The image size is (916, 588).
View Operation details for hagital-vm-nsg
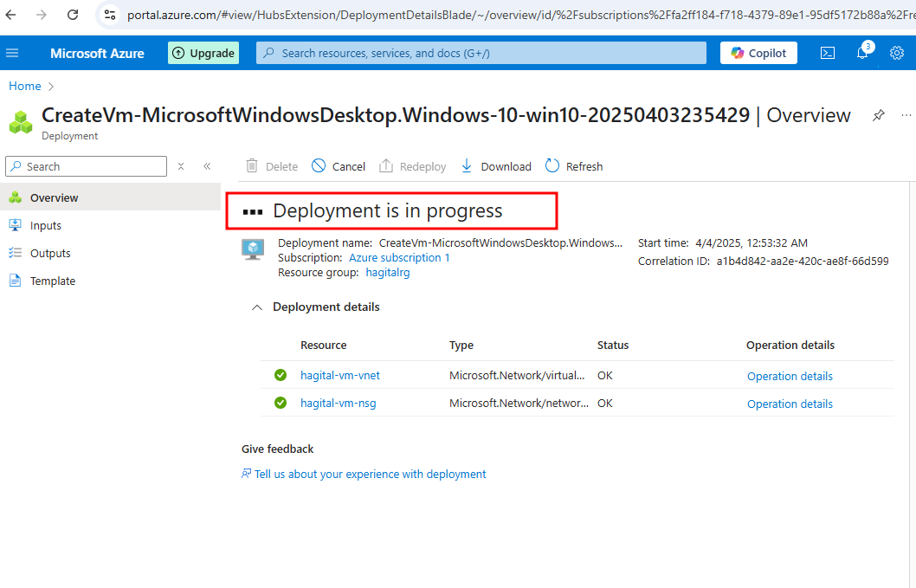[x=790, y=404]
